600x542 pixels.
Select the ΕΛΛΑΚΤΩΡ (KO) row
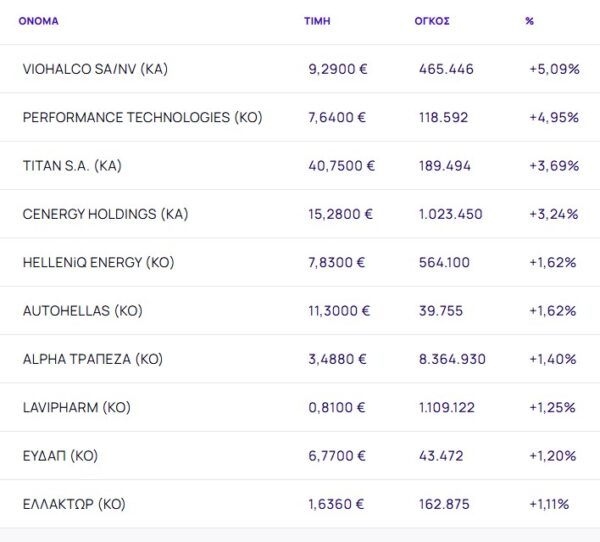pyautogui.click(x=74, y=504)
